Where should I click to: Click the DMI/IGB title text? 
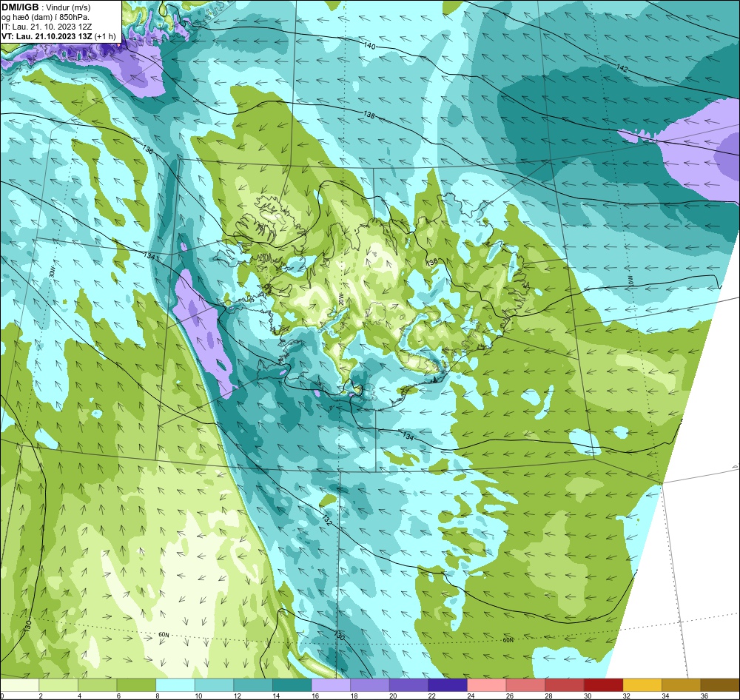coord(20,7)
